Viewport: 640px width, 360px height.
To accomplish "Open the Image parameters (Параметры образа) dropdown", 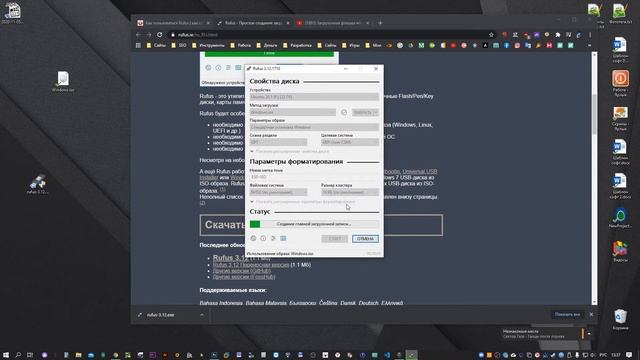I will (x=314, y=127).
